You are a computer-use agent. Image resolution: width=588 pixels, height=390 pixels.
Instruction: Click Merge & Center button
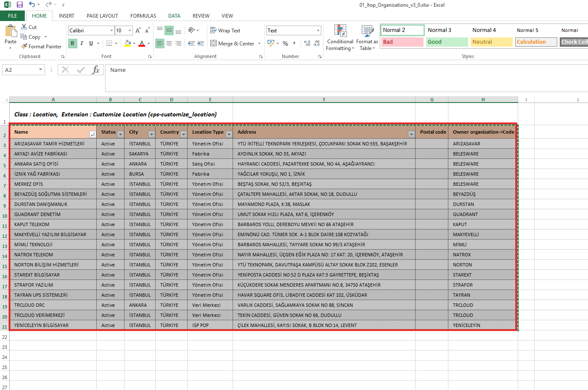click(233, 43)
